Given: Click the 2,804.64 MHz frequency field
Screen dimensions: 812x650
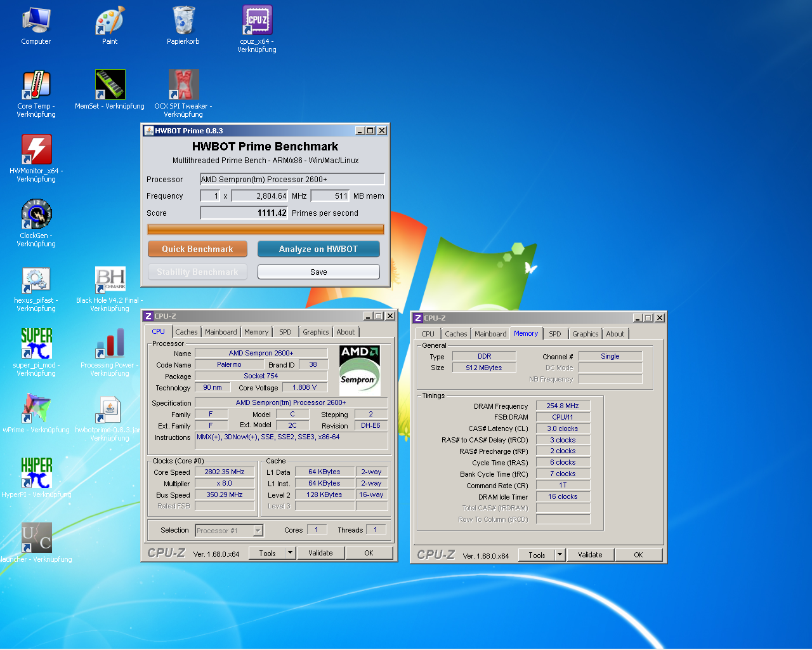Looking at the screenshot, I should tap(259, 196).
